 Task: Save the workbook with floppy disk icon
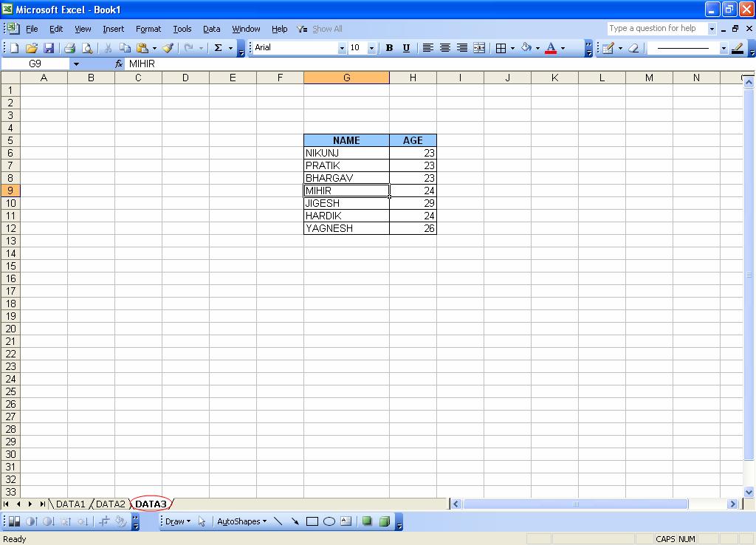tap(49, 48)
